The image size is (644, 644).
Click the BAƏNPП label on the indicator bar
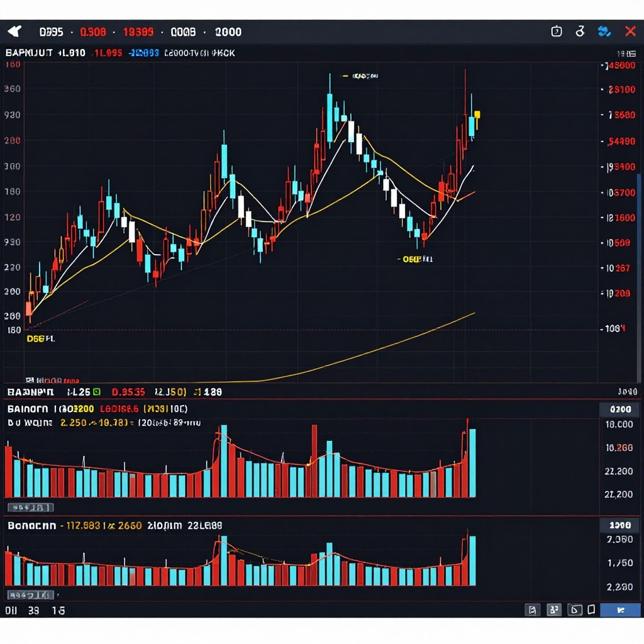(30, 392)
